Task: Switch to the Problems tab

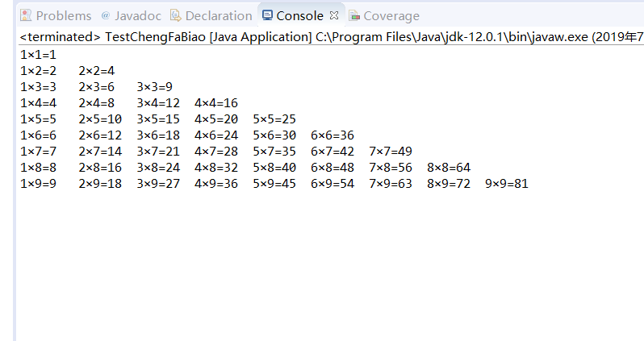Action: click(64, 16)
